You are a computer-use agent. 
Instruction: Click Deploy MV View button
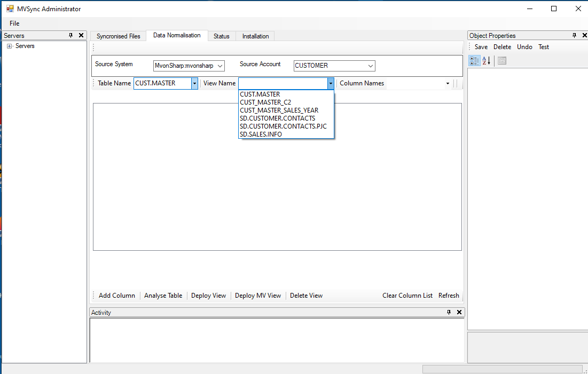[x=258, y=295]
